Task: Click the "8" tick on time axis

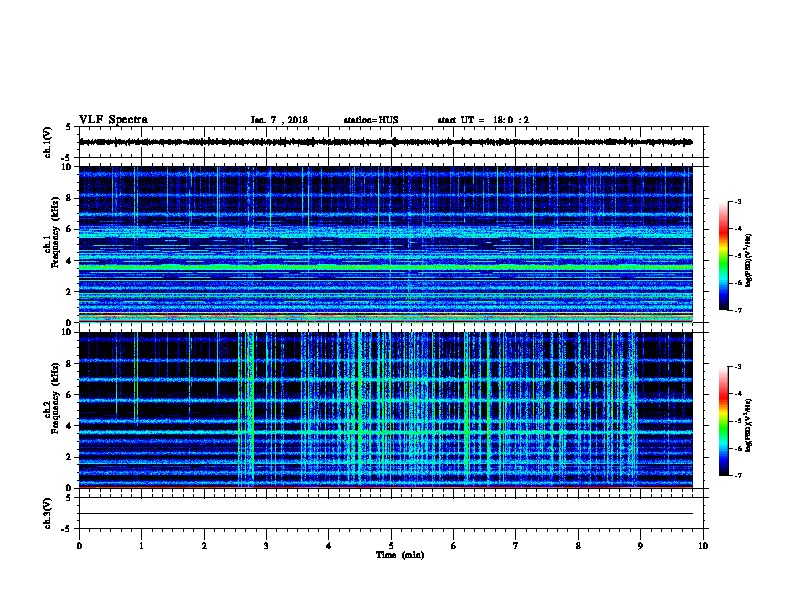Action: click(x=578, y=546)
